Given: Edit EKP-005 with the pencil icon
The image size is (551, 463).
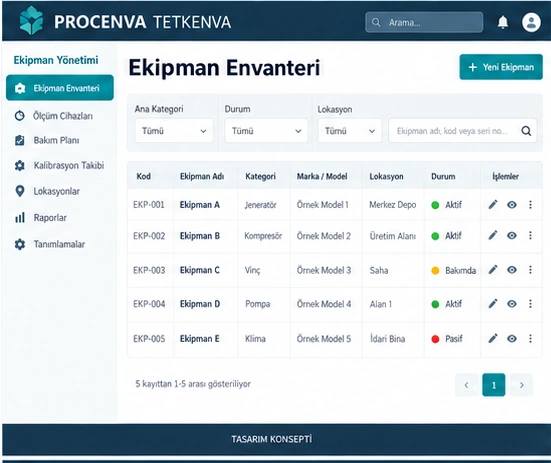Looking at the screenshot, I should [x=493, y=338].
